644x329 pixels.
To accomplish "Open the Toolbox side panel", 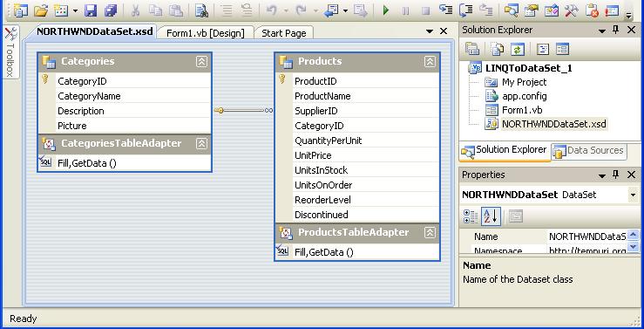I will coord(10,51).
